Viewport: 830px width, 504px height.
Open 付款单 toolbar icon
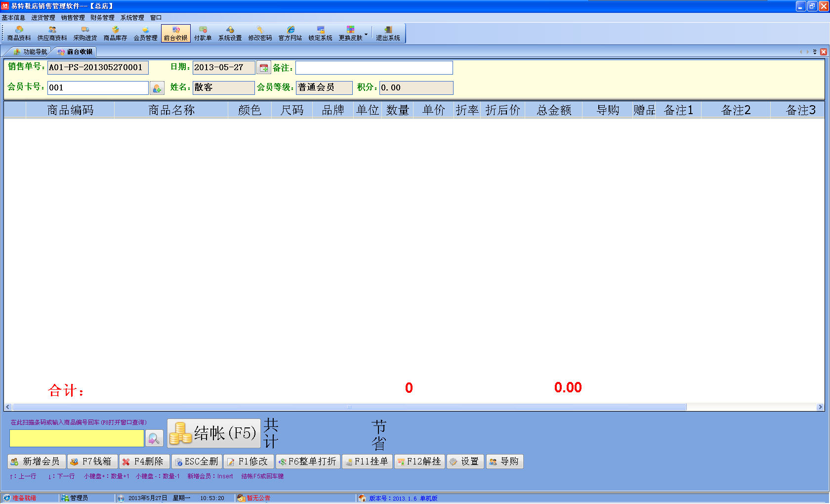pyautogui.click(x=203, y=34)
